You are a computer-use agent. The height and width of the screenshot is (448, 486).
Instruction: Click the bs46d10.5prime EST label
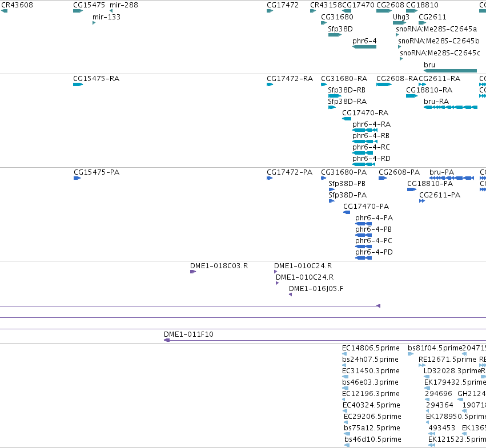(373, 439)
